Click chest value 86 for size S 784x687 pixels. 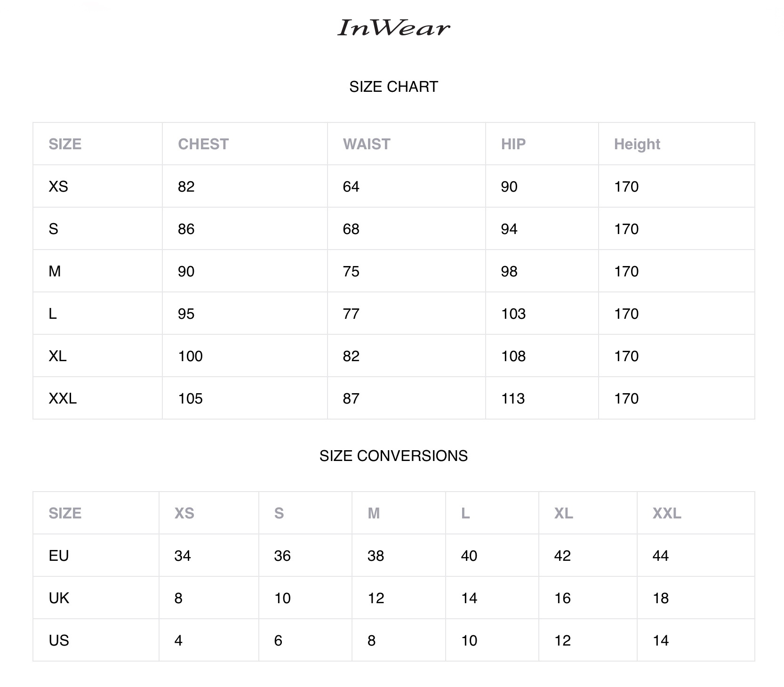click(186, 229)
